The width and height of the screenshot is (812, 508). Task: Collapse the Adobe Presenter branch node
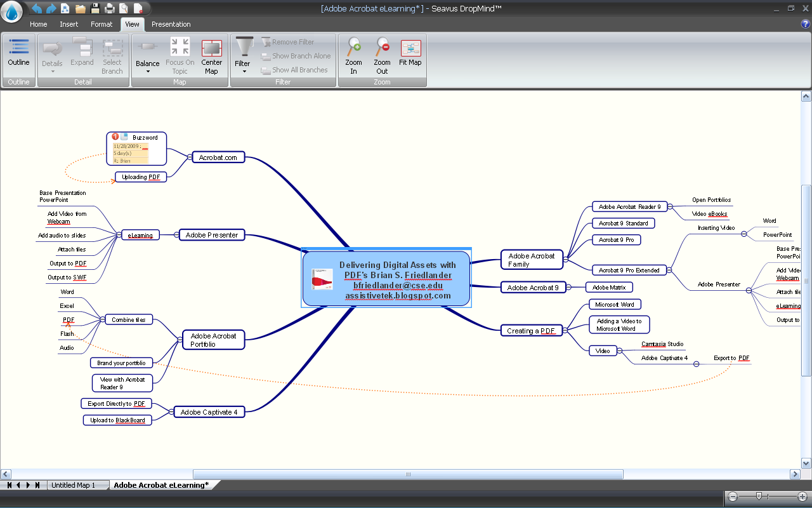[177, 235]
